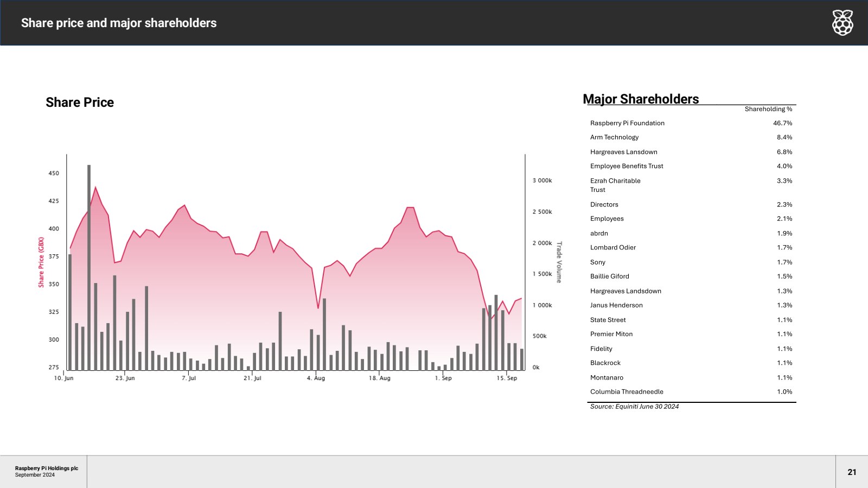Select the 'Fidelity' shareholder name
The image size is (868, 488).
(601, 349)
